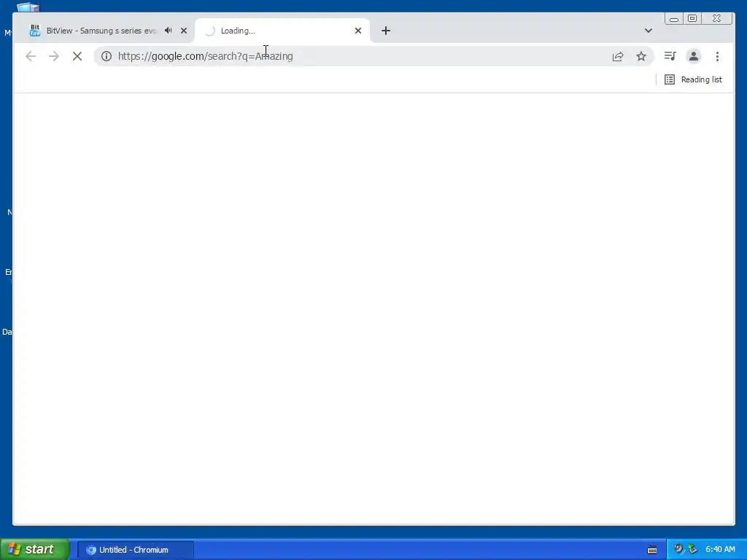Stop loading the page

(x=77, y=56)
